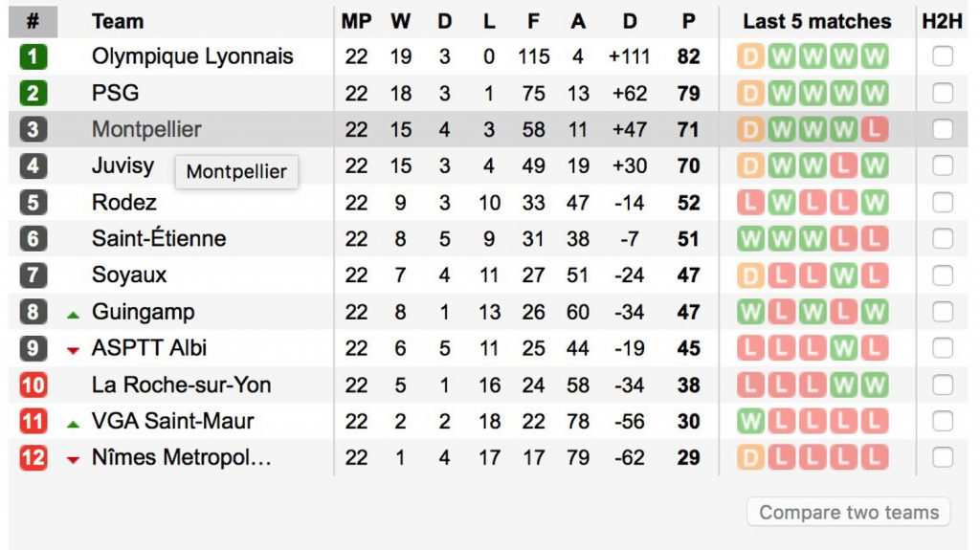Click PSG's orange D result badge

coord(751,93)
